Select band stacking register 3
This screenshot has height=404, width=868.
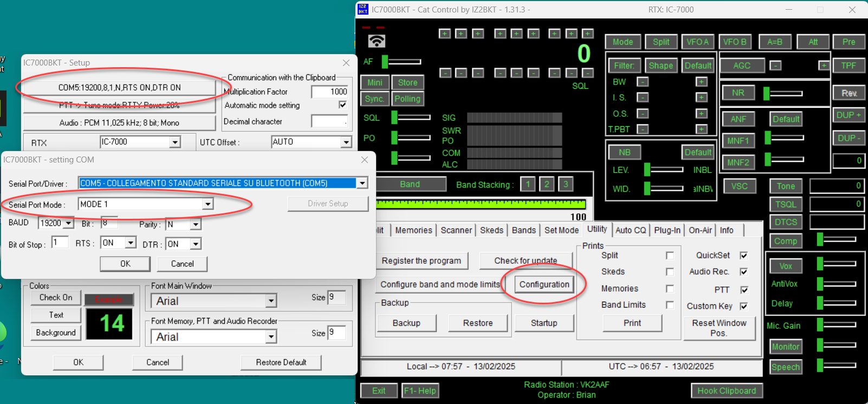566,184
